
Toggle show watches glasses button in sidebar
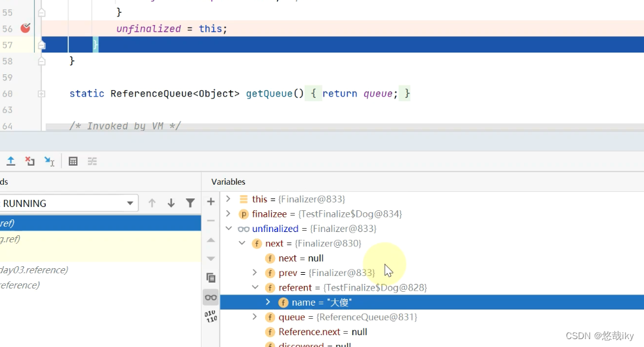[211, 297]
